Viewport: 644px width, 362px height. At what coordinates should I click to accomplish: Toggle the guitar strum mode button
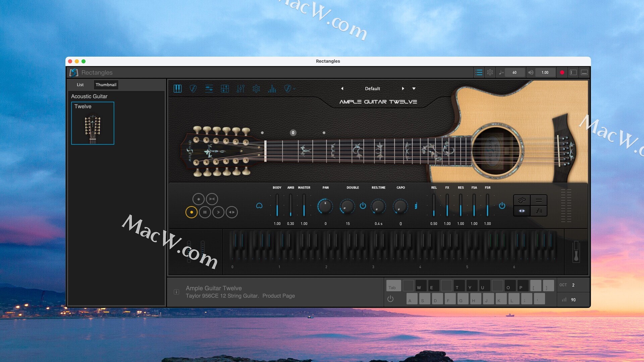point(522,200)
